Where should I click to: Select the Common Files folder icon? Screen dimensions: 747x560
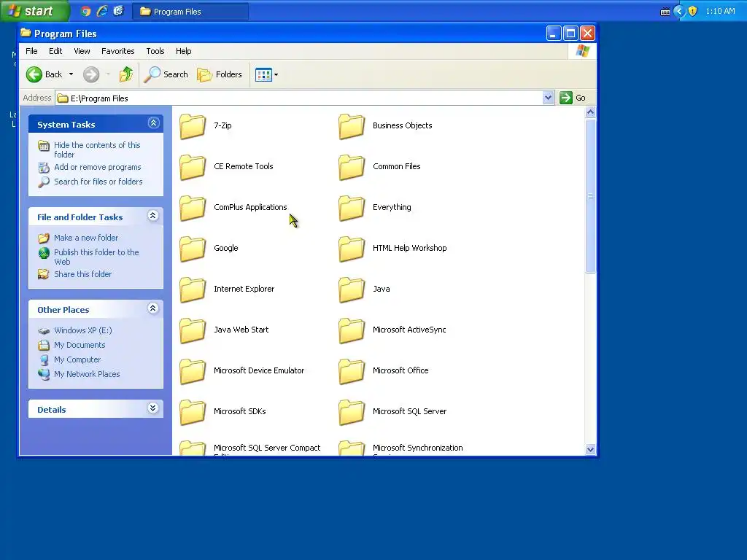point(352,167)
